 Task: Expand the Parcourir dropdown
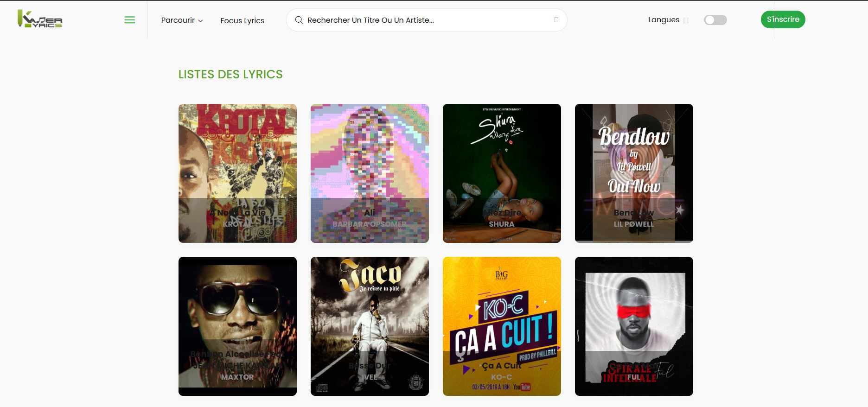tap(182, 20)
